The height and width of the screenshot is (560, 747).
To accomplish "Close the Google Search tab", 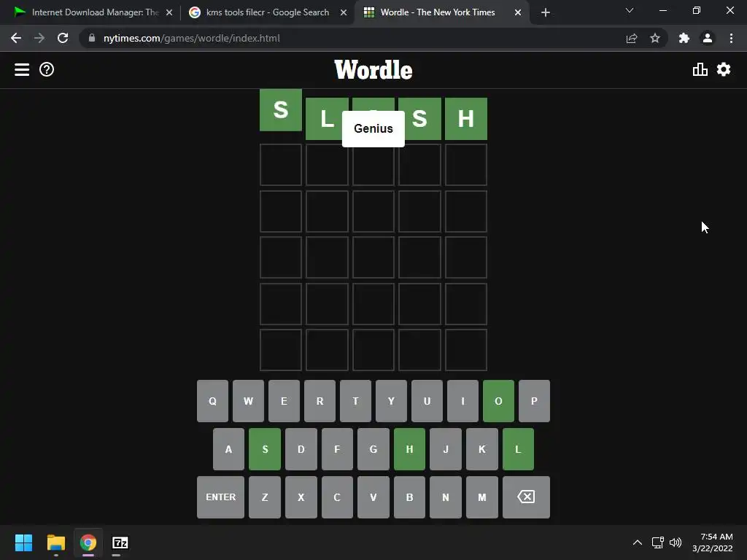I will click(x=344, y=12).
